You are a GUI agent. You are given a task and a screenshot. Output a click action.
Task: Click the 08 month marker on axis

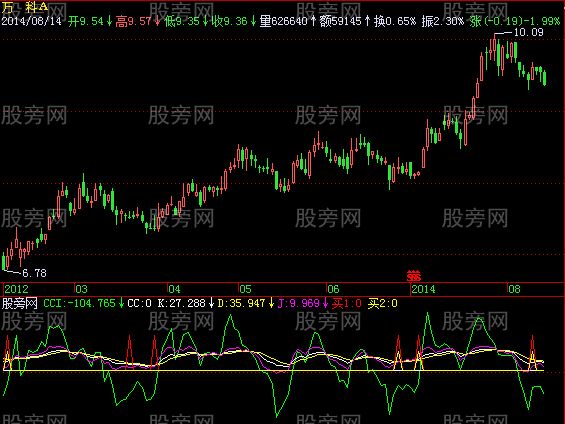click(x=514, y=289)
